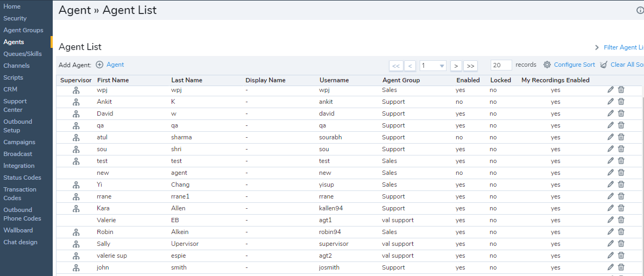Open Integration in the sidebar
644x276 pixels.
pos(19,166)
